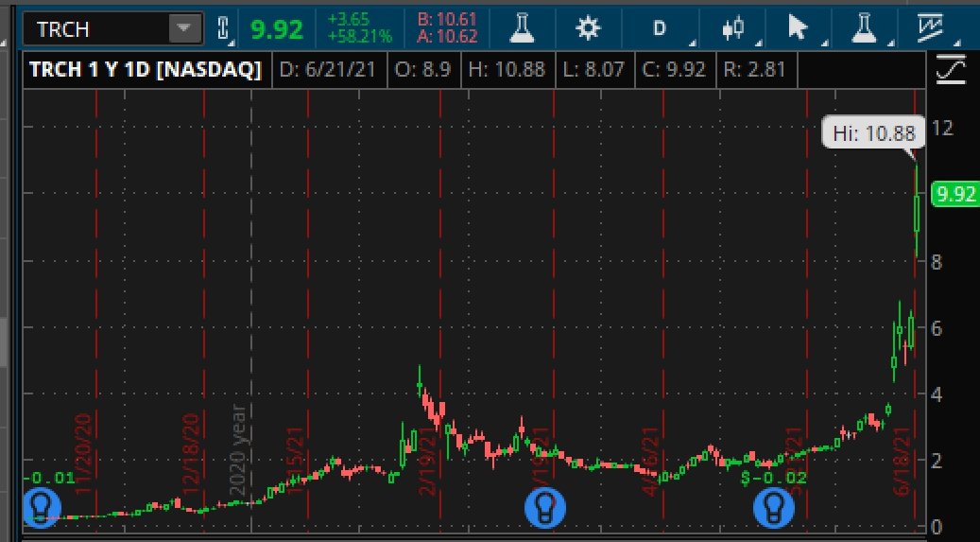Click the leftmost lightbulb event icon

[x=42, y=507]
